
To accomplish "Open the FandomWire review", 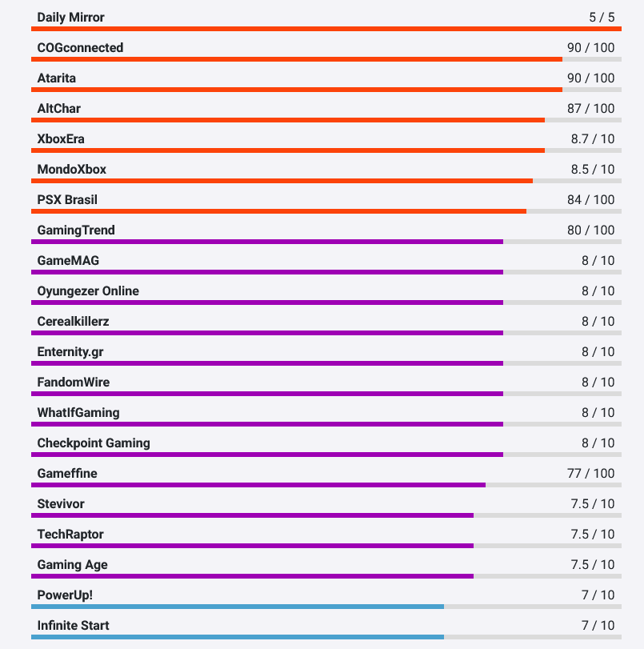I will point(74,382).
